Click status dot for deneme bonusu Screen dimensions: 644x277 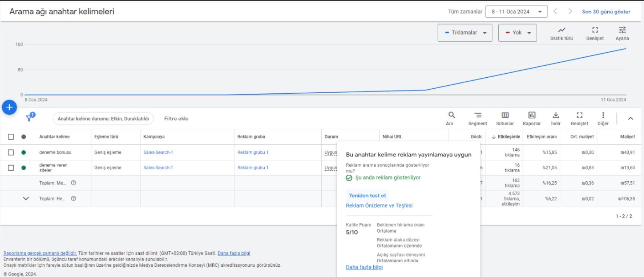(x=23, y=152)
